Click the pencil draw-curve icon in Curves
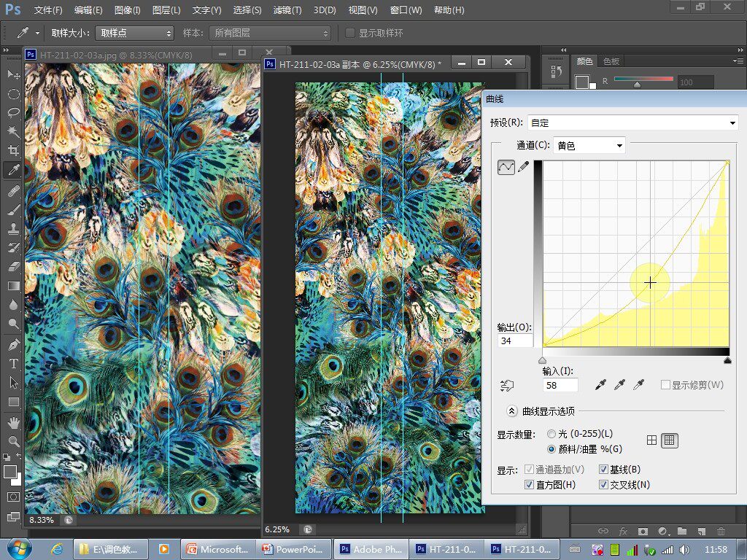The height and width of the screenshot is (560, 747). tap(523, 167)
